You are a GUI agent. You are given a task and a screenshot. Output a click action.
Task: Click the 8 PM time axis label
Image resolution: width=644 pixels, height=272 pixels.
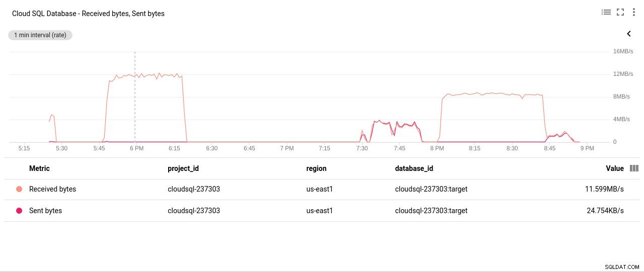(437, 148)
